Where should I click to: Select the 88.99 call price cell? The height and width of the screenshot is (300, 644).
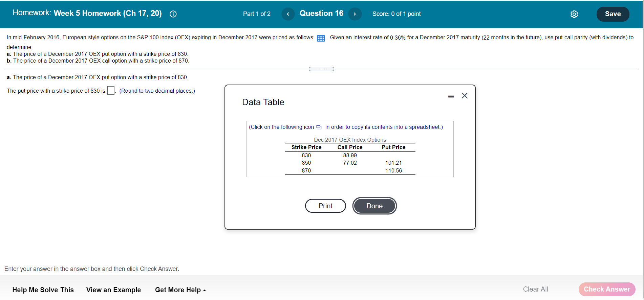pos(350,155)
